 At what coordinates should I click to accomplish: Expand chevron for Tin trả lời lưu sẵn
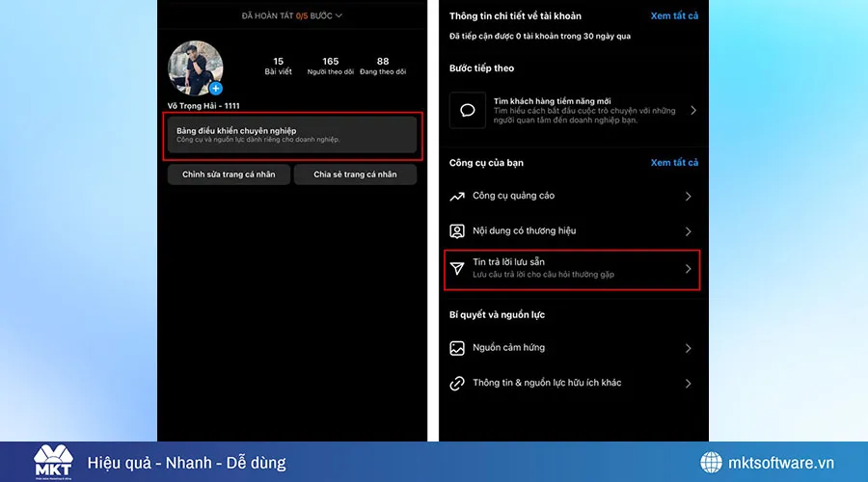(688, 269)
